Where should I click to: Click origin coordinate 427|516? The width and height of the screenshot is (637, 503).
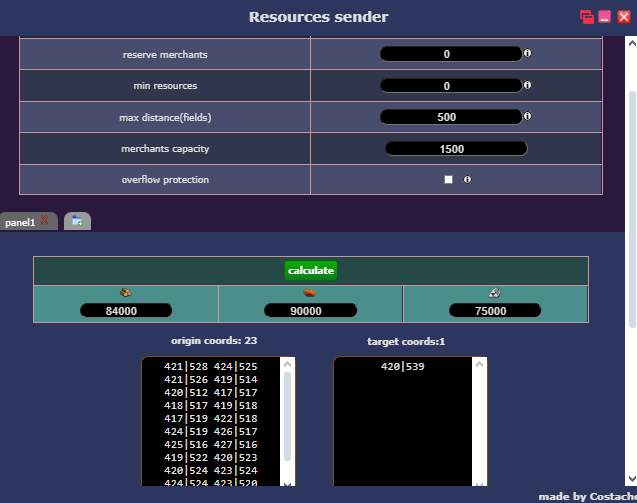point(236,444)
